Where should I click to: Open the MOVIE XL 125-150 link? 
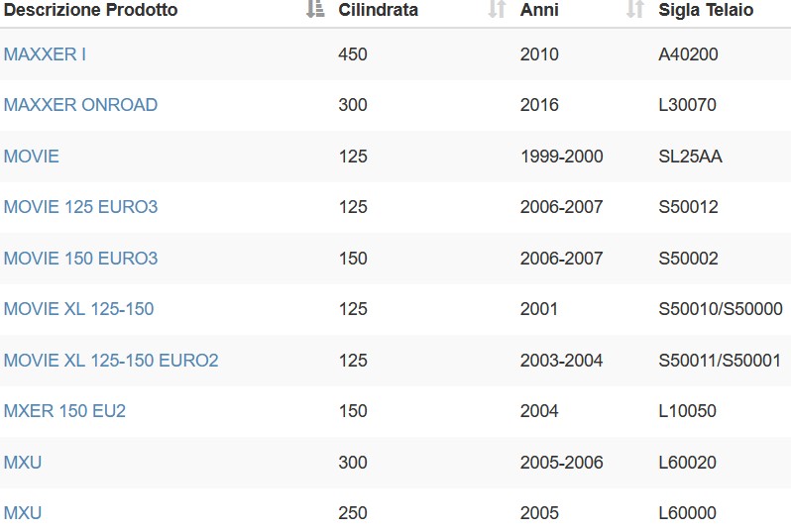78,309
